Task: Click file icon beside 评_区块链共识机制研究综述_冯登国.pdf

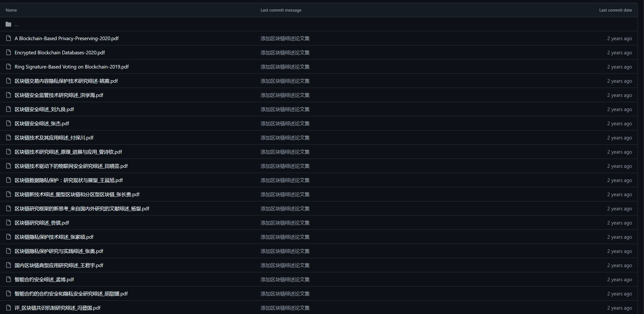Action: (9, 308)
